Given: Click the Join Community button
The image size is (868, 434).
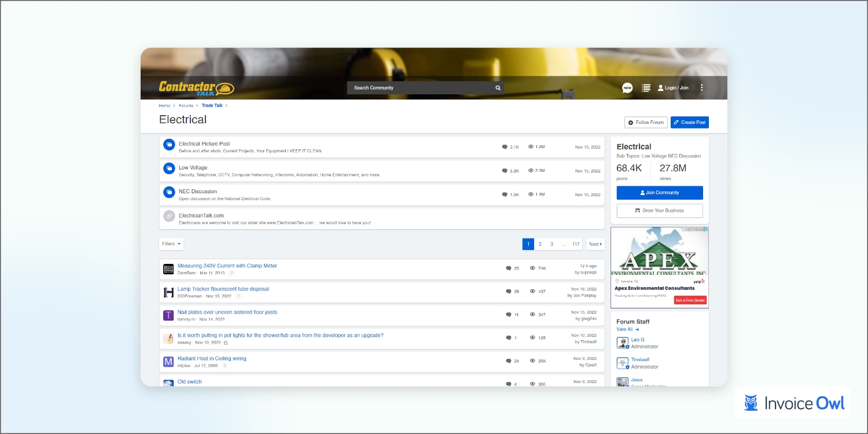Looking at the screenshot, I should [x=660, y=193].
